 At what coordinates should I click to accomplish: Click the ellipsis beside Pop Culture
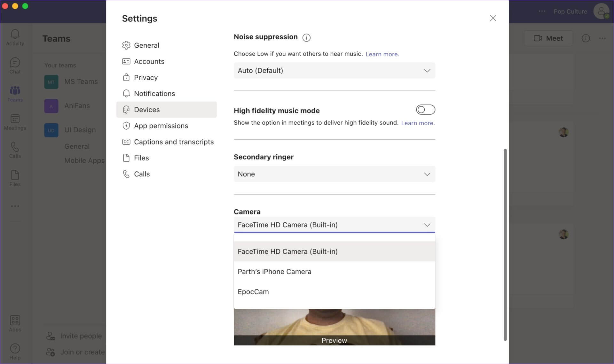pos(542,11)
